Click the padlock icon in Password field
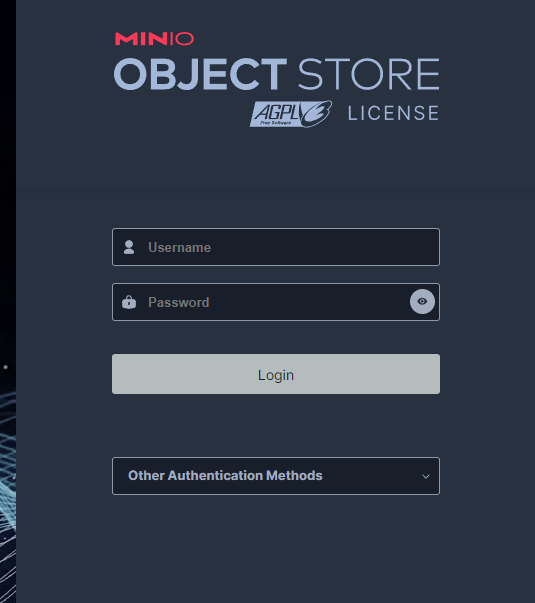 click(129, 302)
